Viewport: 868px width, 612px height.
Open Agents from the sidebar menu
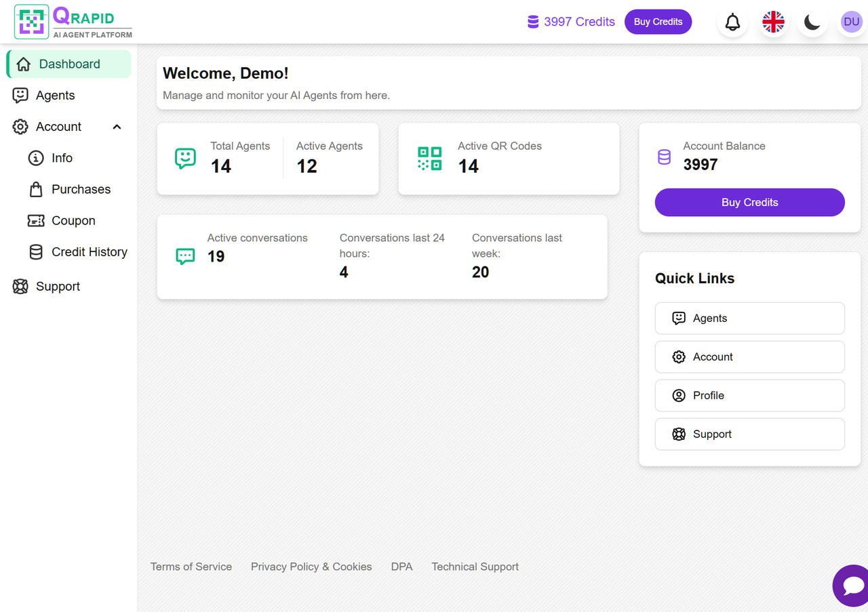point(54,96)
